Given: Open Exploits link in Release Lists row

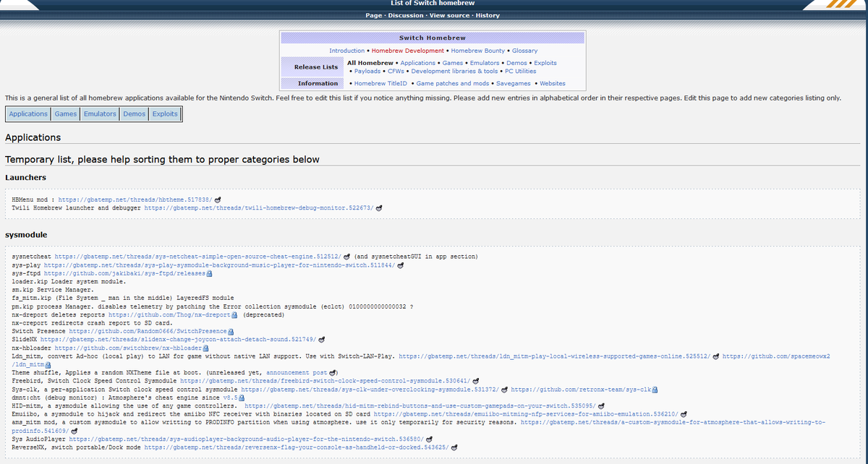Looking at the screenshot, I should pyautogui.click(x=545, y=63).
